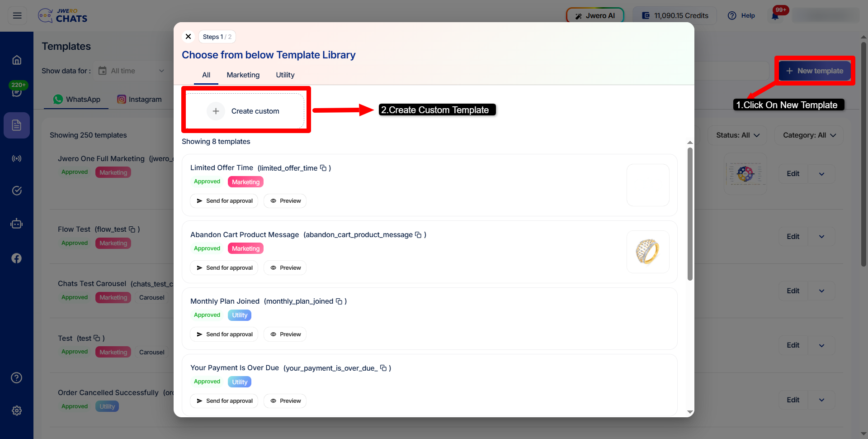Switch to the Utility tab
Image resolution: width=868 pixels, height=439 pixels.
coord(285,75)
